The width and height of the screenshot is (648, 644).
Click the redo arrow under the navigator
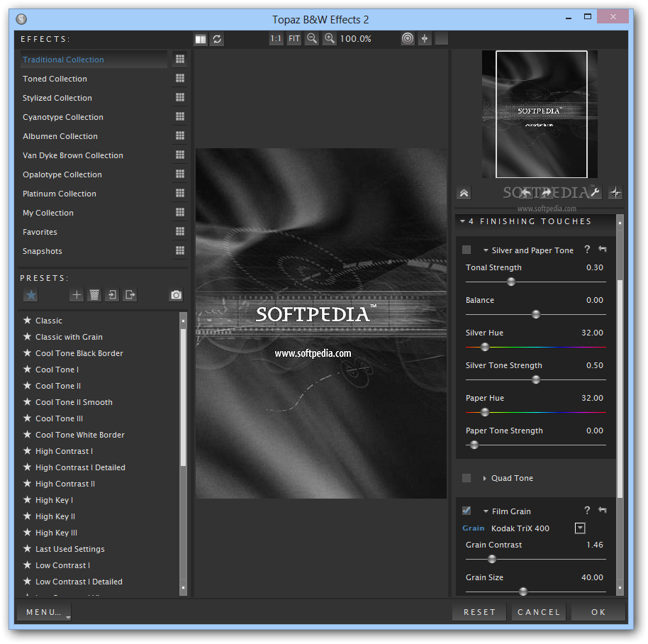click(x=547, y=192)
